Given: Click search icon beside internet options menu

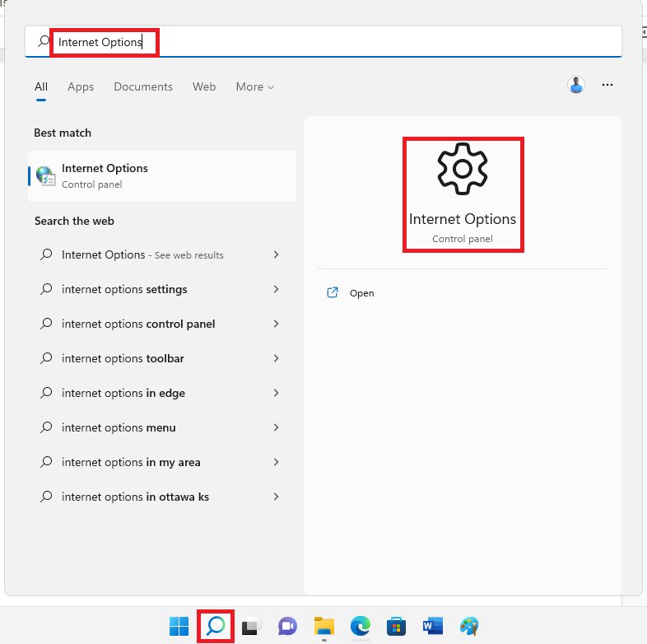Looking at the screenshot, I should click(x=46, y=427).
